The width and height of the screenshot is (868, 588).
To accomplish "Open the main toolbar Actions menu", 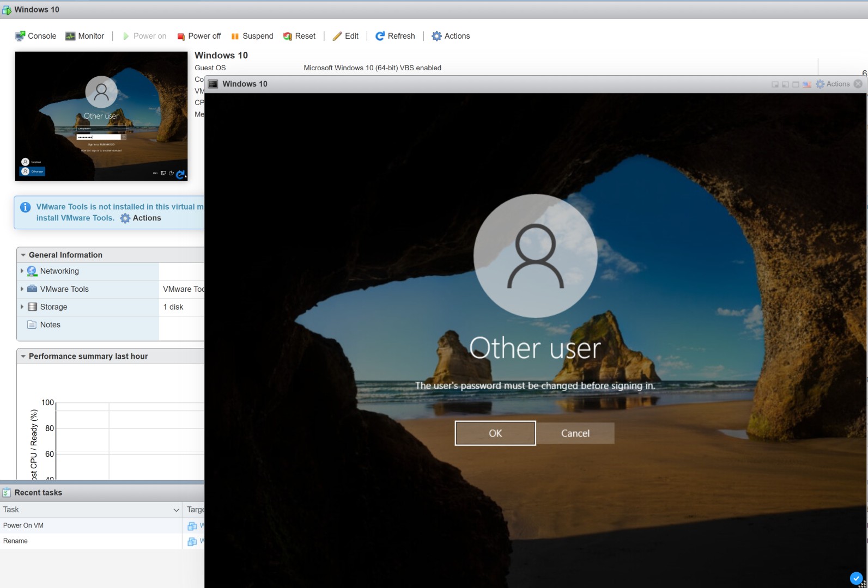I will tap(451, 36).
